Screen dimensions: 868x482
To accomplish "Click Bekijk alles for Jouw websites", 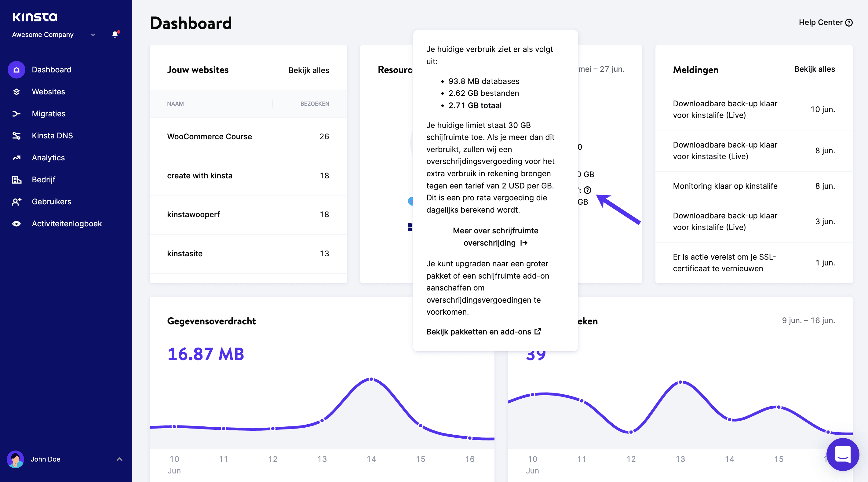I will pyautogui.click(x=309, y=70).
